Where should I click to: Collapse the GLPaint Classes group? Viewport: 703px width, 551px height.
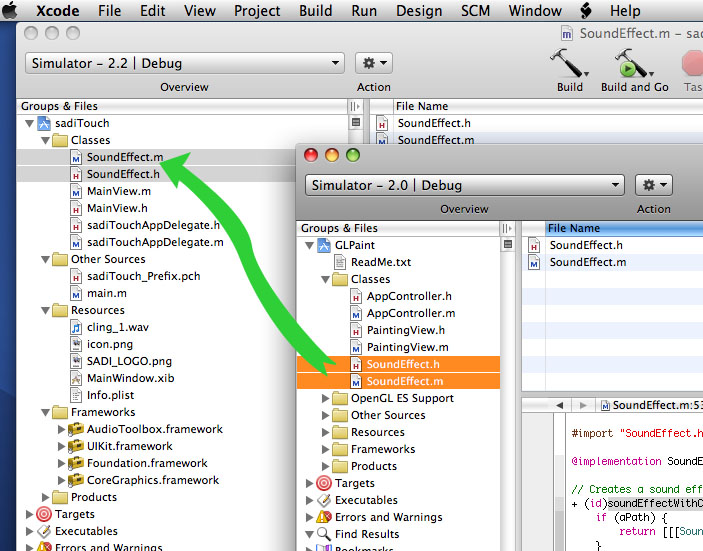click(325, 279)
